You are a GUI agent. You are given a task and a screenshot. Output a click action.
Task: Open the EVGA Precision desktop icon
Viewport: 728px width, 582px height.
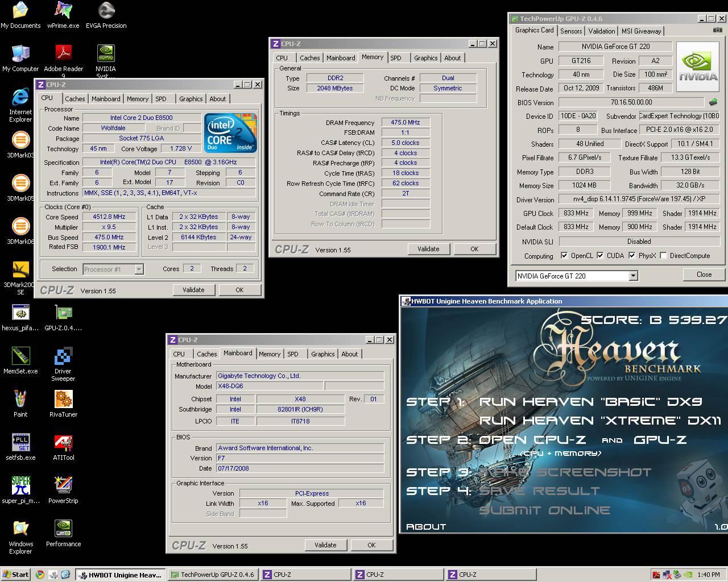(x=106, y=15)
